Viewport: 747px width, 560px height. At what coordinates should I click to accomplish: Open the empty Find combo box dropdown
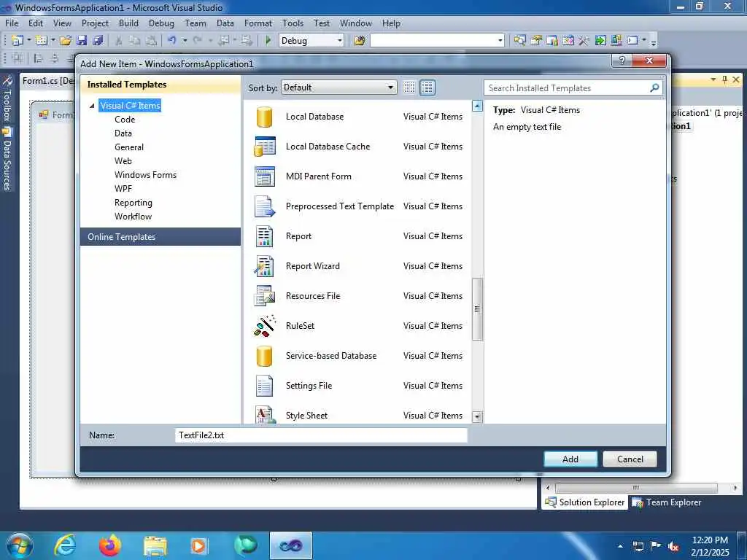tap(500, 41)
